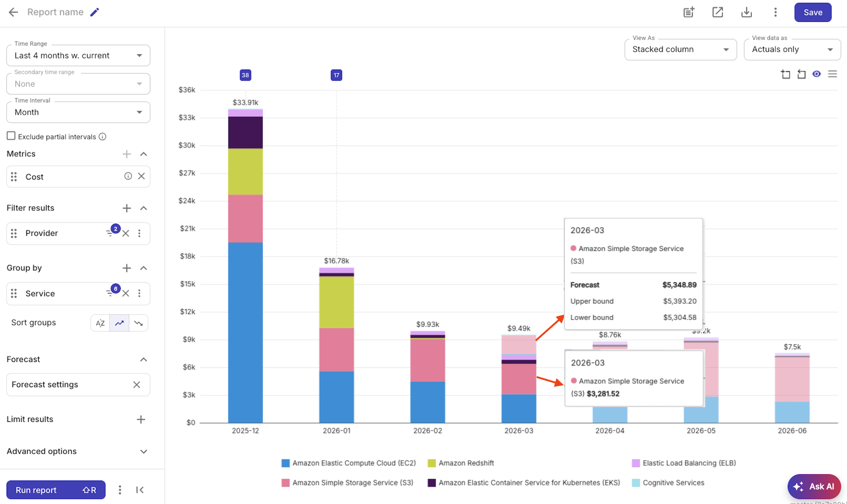Viewport: 847px width, 504px height.
Task: Click the Ask AI button
Action: [x=814, y=486]
